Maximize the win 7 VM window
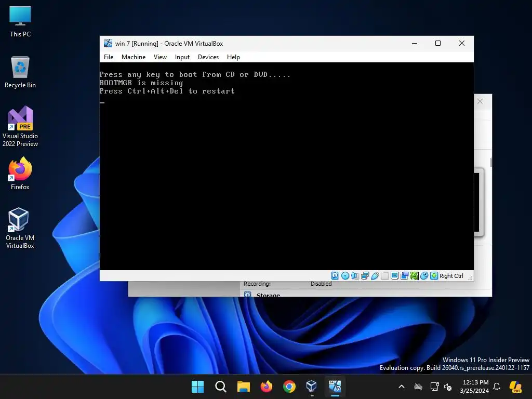This screenshot has width=532, height=399. click(438, 44)
